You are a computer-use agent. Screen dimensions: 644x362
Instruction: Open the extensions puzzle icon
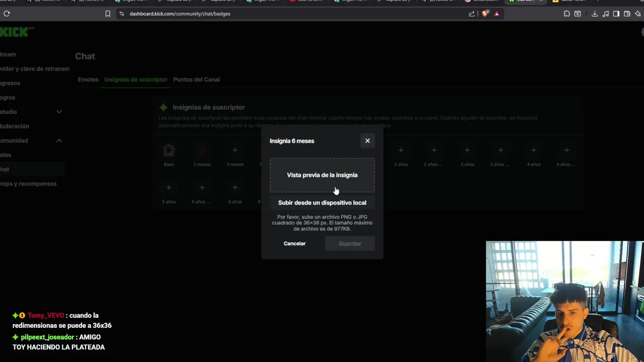[x=567, y=14]
